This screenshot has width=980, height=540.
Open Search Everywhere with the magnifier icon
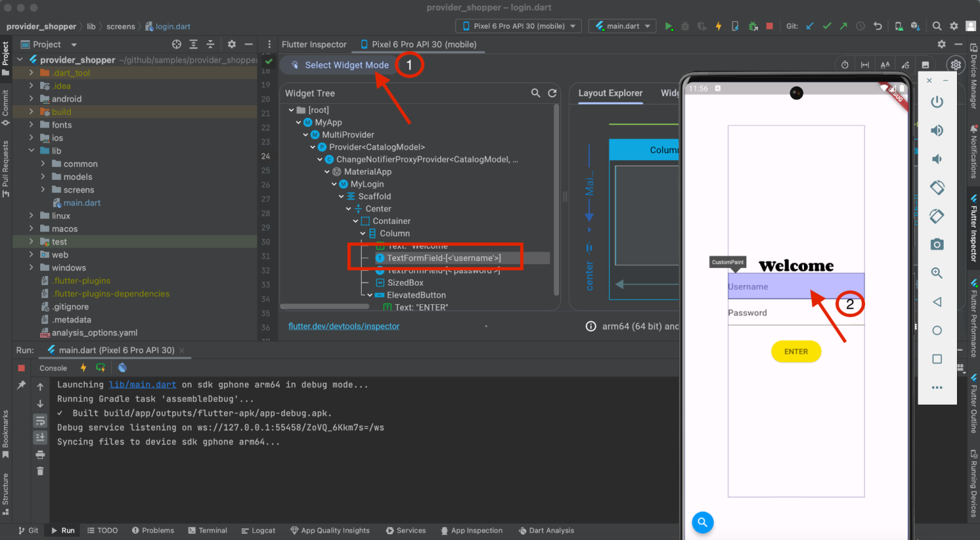pyautogui.click(x=937, y=26)
